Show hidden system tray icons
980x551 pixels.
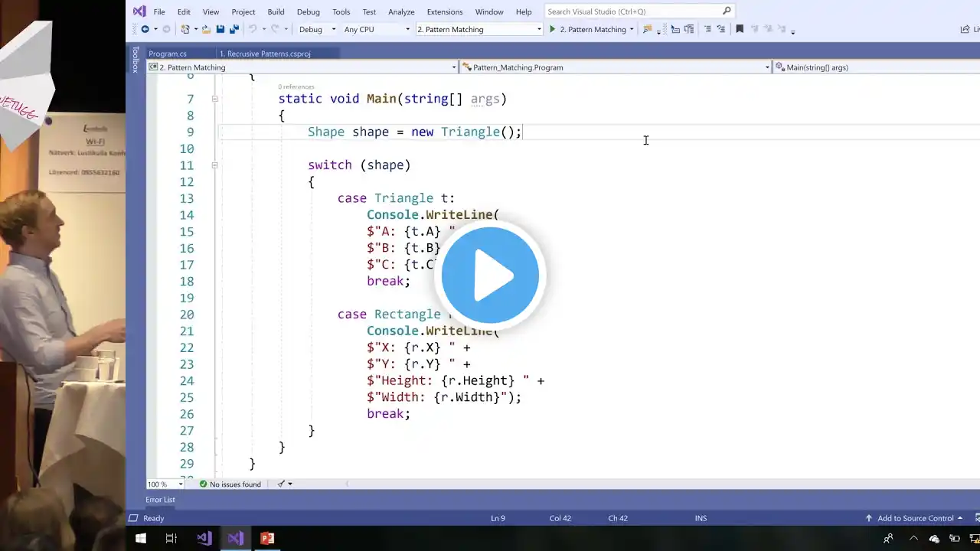[x=913, y=539]
